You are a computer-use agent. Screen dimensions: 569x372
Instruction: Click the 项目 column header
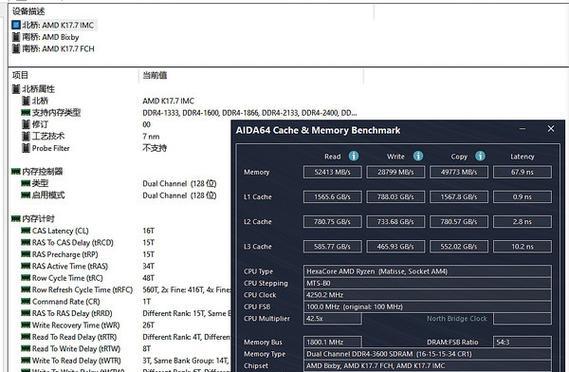(20, 75)
